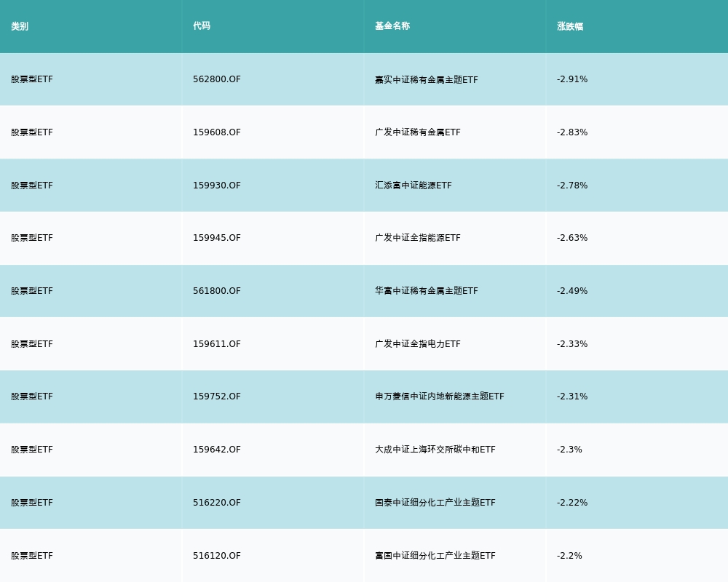Click fund name 汇添富中证能源ETF
Screen dimensions: 728x582
(x=414, y=186)
